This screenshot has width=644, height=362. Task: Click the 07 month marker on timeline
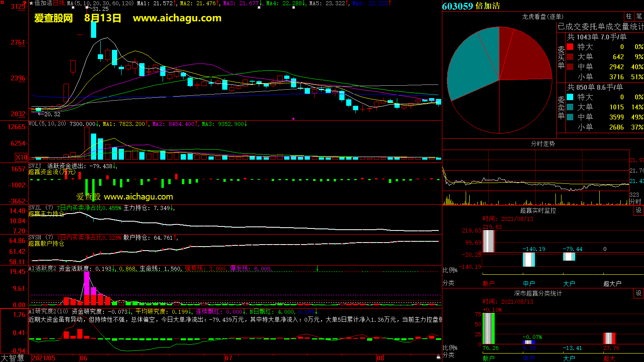[x=228, y=358]
